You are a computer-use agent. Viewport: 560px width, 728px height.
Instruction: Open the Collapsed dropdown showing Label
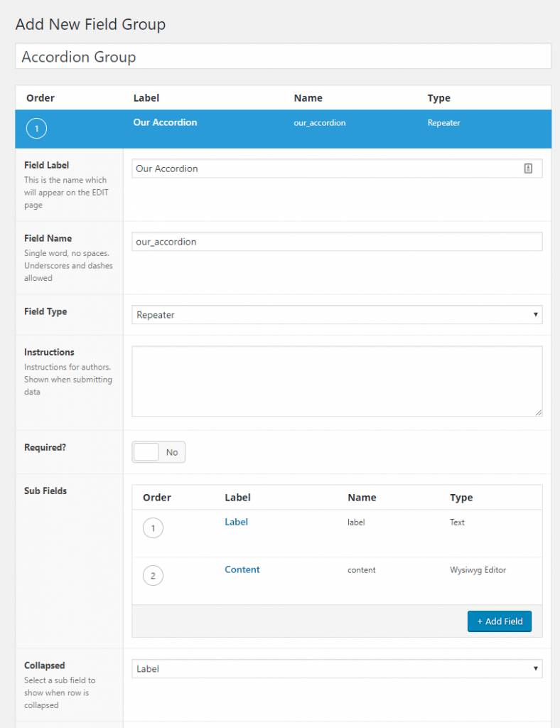pyautogui.click(x=337, y=668)
